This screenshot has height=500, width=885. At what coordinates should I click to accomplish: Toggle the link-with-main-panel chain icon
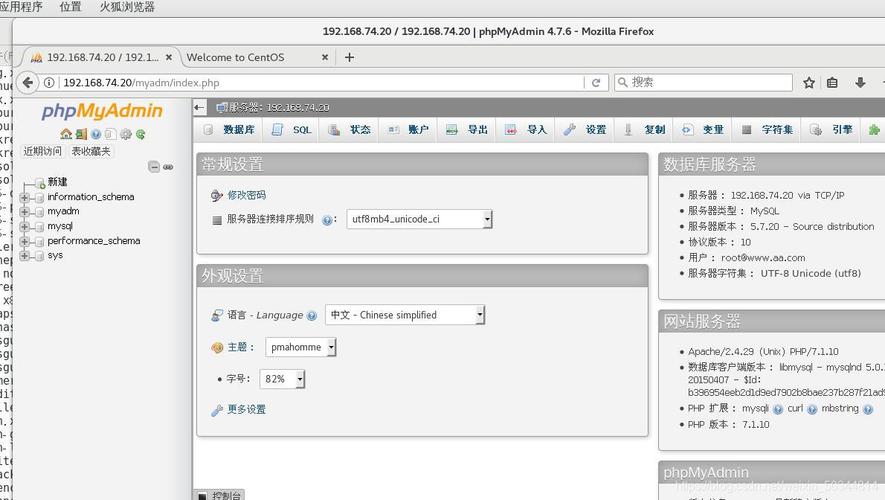168,167
